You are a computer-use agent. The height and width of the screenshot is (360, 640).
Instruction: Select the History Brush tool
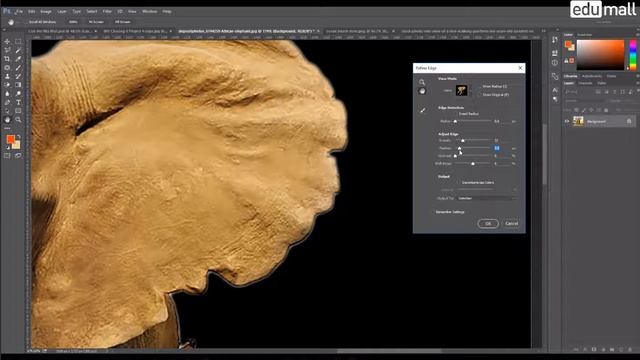click(x=18, y=76)
